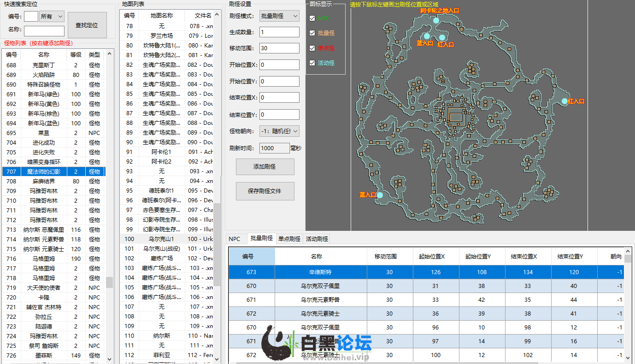Screen dimensions: 635x364
Task: Open the 所有 filter dropdown in quick search
Action: 52,17
